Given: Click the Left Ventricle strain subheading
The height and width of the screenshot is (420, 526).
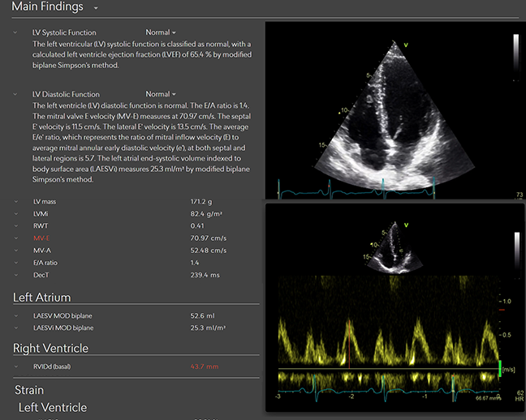Looking at the screenshot, I should 53,407.
